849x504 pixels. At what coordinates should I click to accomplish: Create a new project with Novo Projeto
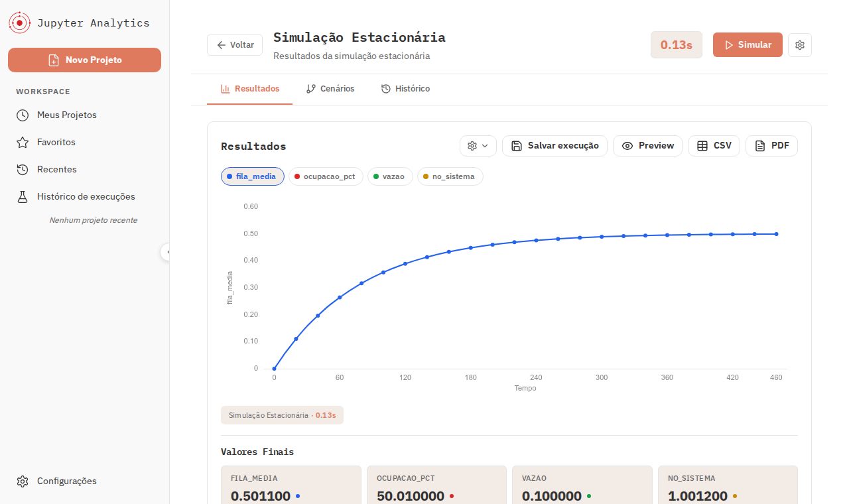pyautogui.click(x=84, y=60)
